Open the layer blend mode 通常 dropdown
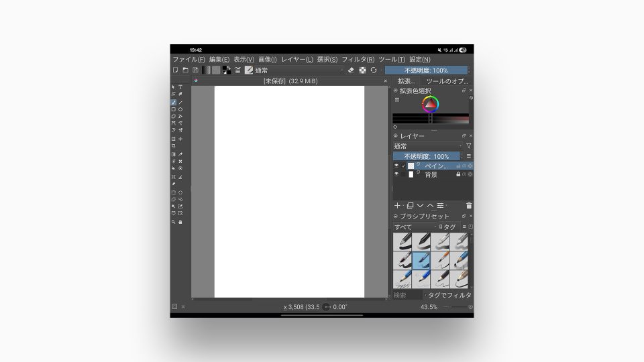The image size is (644, 362). tap(428, 145)
